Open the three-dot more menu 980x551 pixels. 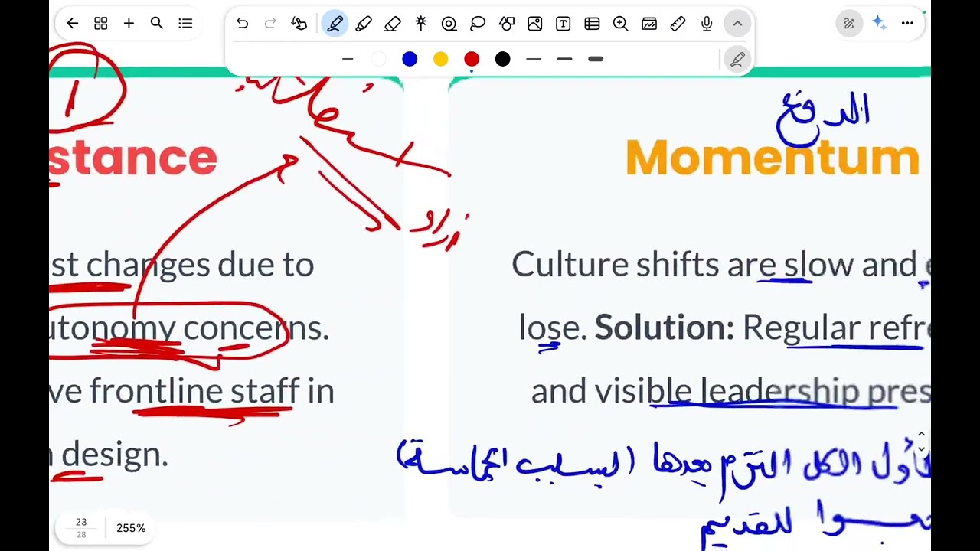pos(907,24)
